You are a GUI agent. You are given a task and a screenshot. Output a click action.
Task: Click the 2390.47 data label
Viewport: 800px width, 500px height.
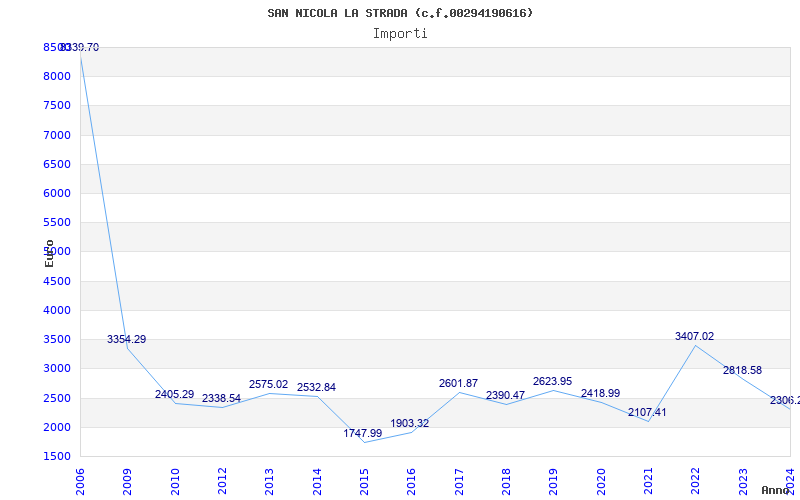click(505, 395)
